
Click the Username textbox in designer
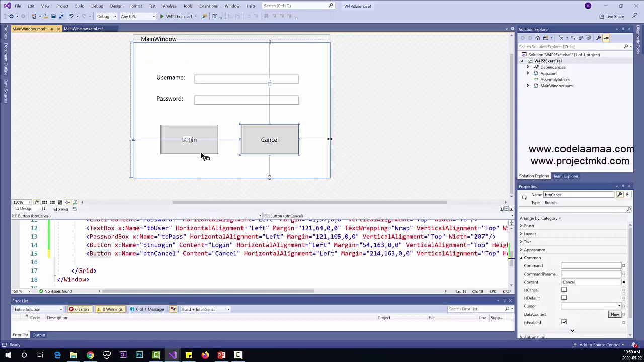246,79
